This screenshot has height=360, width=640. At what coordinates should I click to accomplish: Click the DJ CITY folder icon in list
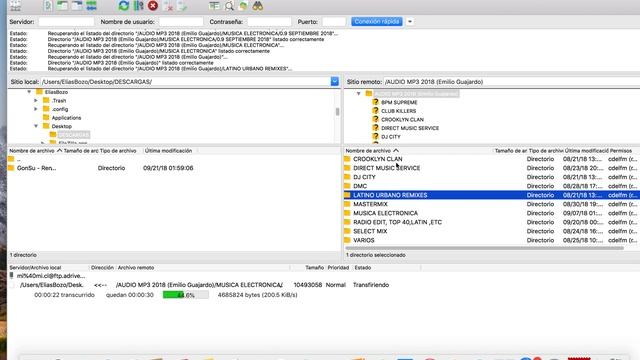click(347, 177)
